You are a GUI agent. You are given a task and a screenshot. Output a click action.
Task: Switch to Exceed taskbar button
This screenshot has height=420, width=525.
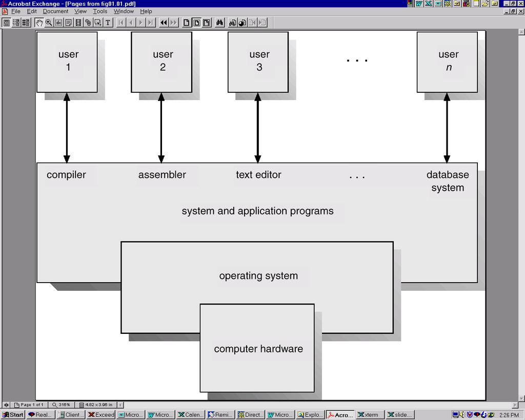point(101,415)
